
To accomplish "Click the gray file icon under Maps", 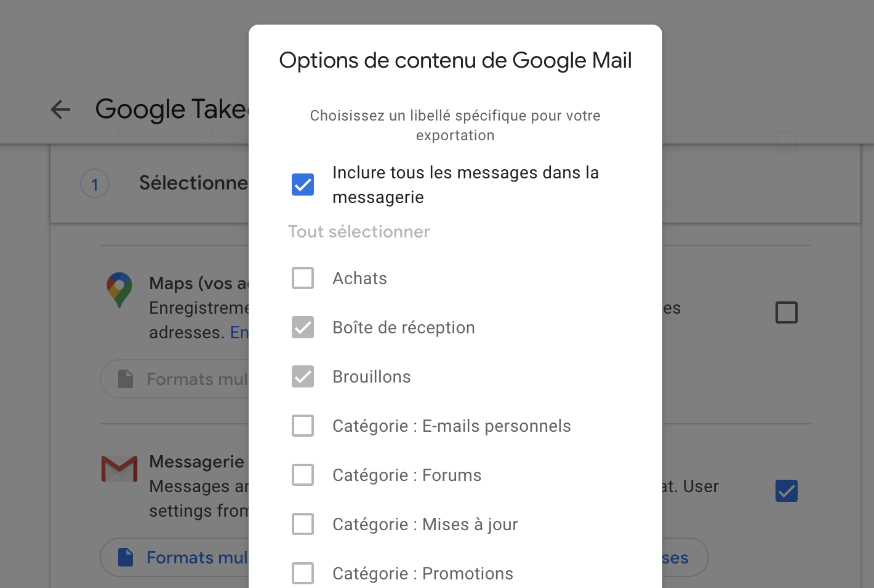I will [126, 379].
